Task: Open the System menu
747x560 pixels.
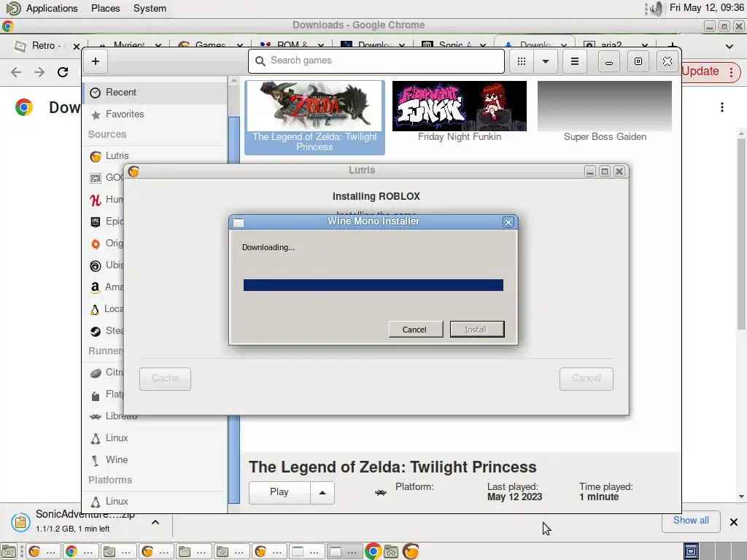Action: pyautogui.click(x=150, y=9)
